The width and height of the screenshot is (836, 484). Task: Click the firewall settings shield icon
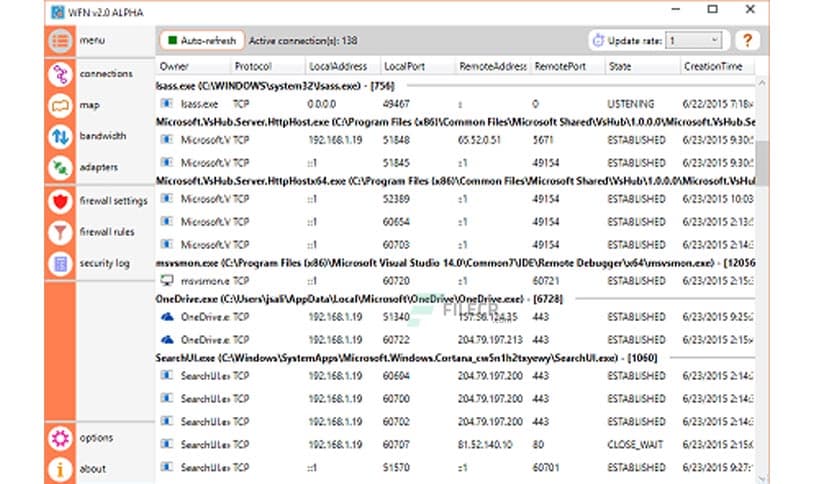pos(60,201)
